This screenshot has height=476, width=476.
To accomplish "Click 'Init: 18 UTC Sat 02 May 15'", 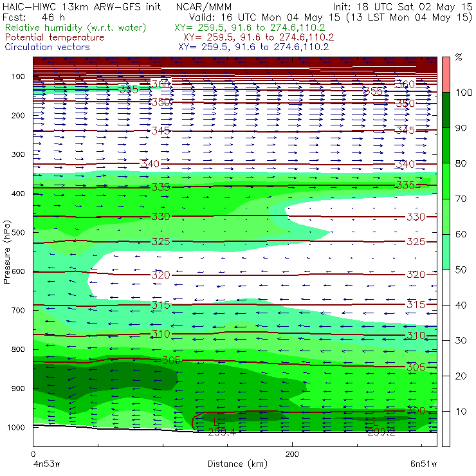I will 402,6.
